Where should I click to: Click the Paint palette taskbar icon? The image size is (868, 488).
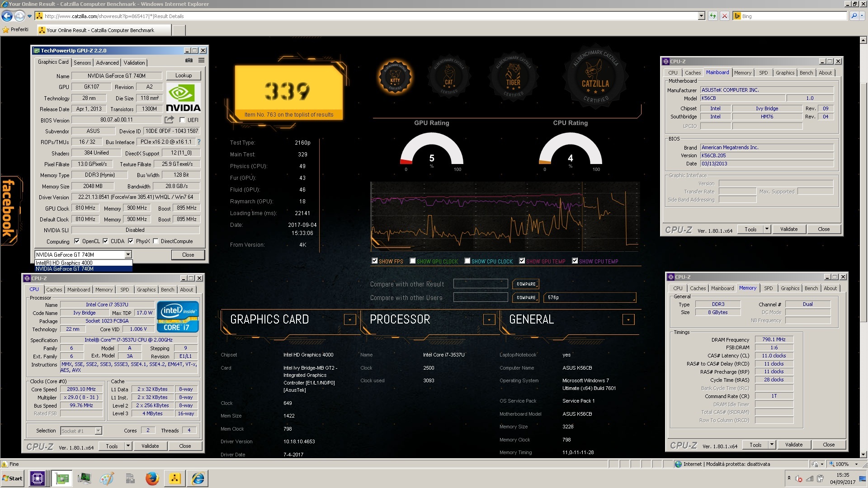[x=107, y=478]
